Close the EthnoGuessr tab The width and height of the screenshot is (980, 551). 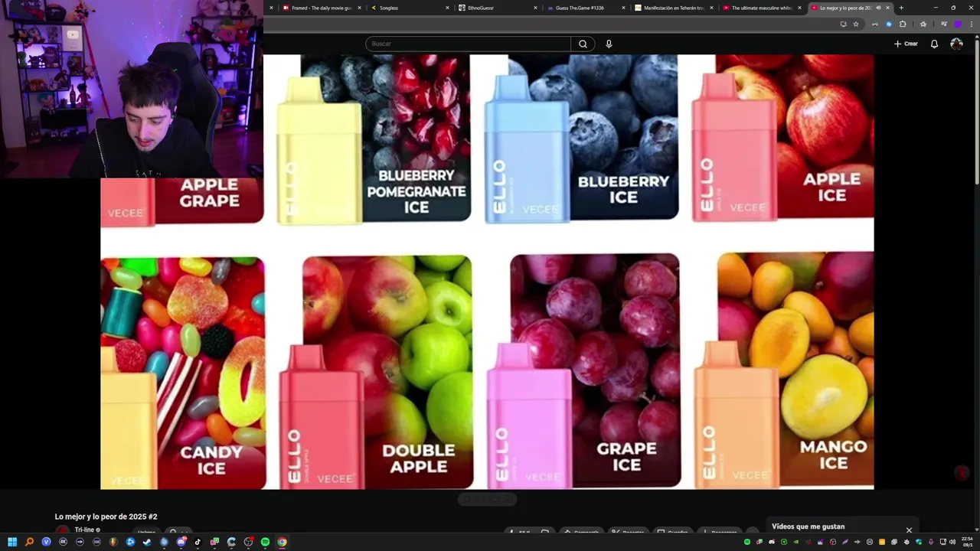(536, 8)
